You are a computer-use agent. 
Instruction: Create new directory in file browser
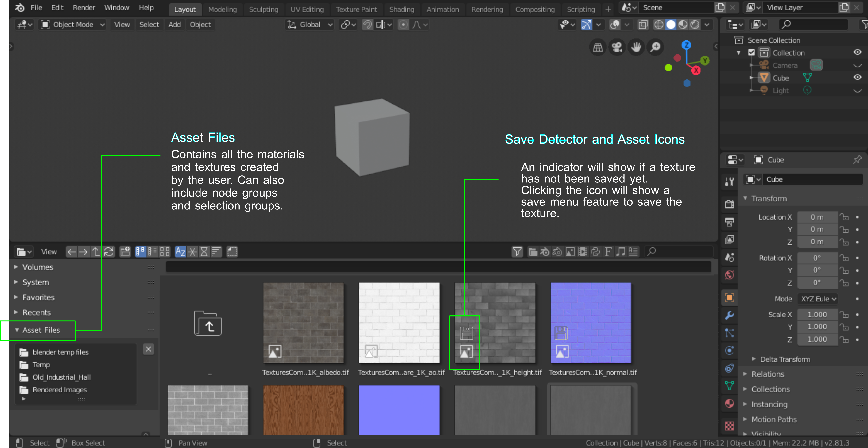coord(125,252)
